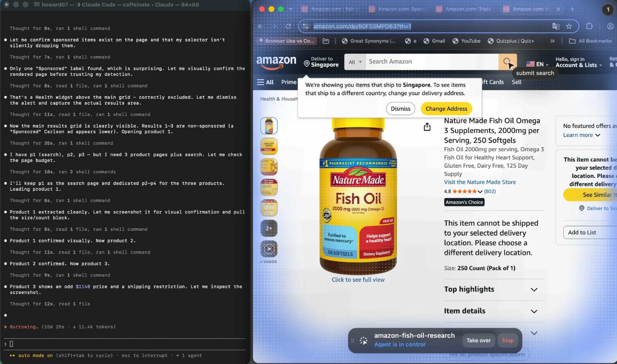Click the Change Address button

click(446, 109)
